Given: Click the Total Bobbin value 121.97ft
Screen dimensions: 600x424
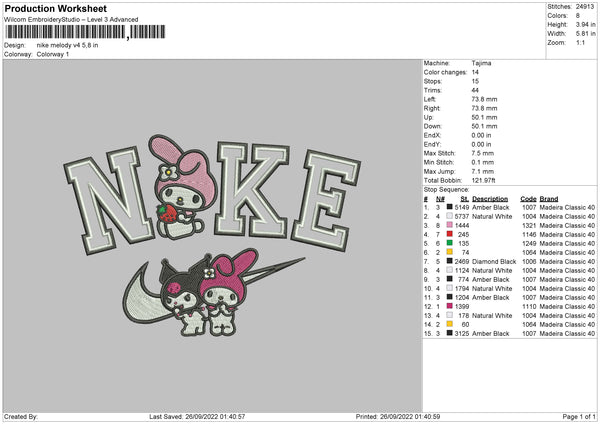Looking at the screenshot, I should click(484, 180).
